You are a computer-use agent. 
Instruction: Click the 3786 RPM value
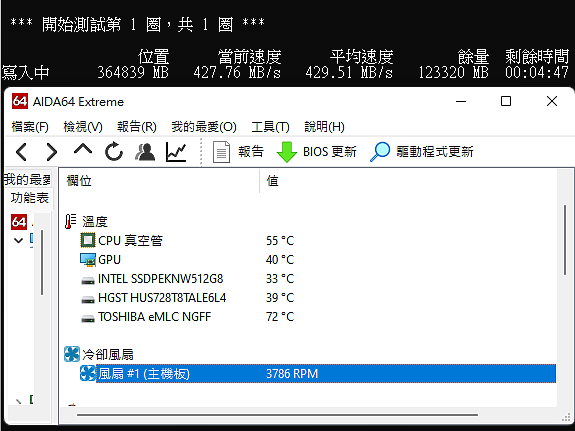click(292, 374)
